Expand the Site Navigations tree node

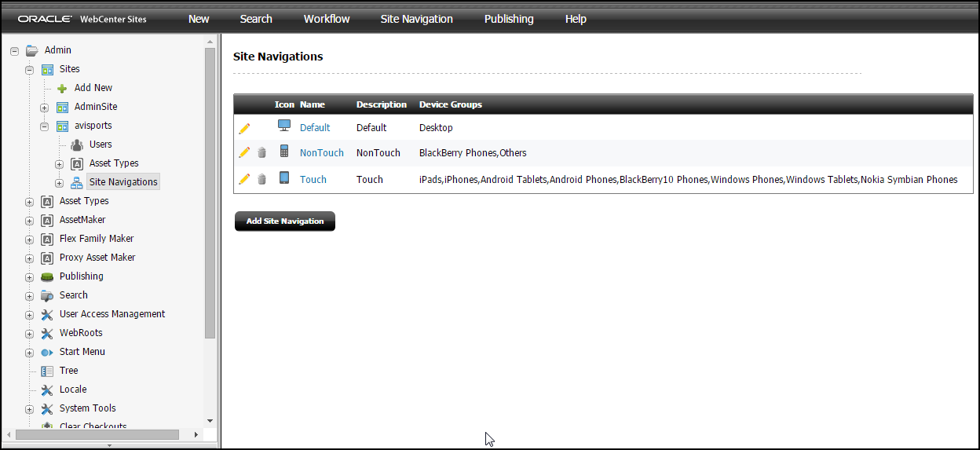pyautogui.click(x=59, y=183)
